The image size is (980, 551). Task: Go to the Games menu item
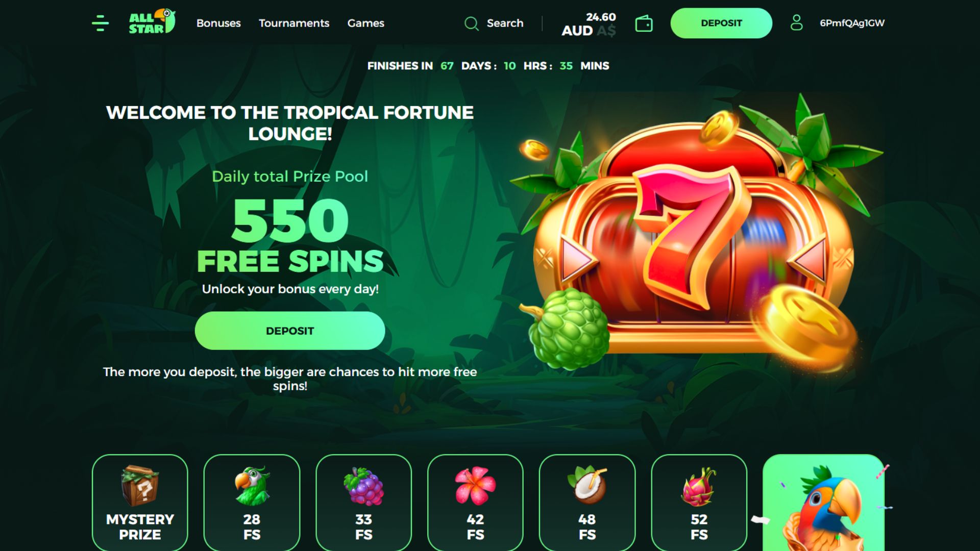point(366,23)
